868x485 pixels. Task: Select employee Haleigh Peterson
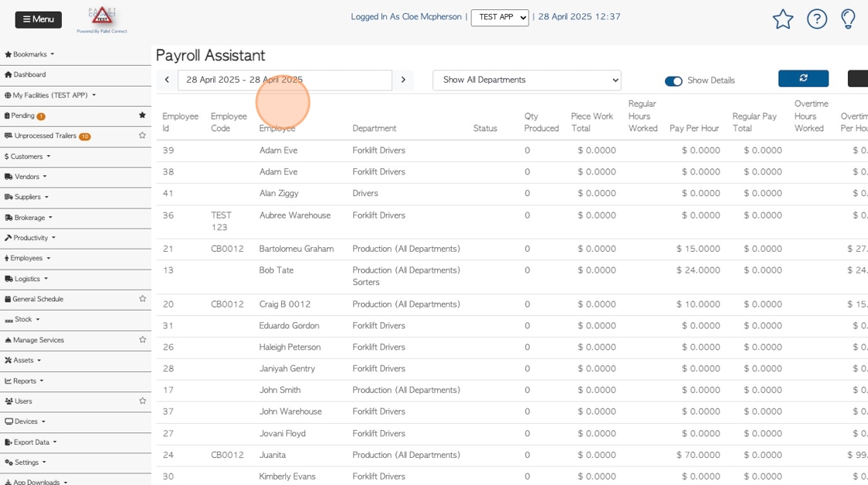coord(290,347)
